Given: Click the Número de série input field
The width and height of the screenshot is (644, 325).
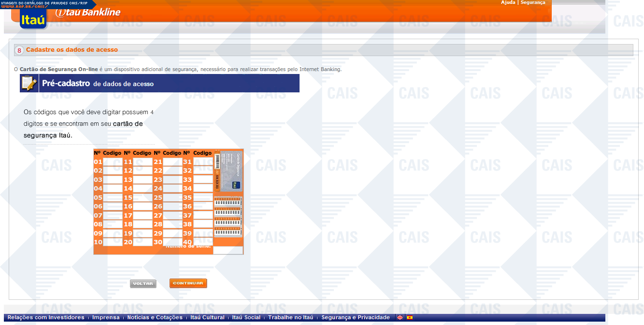Looking at the screenshot, I should coord(228,250).
